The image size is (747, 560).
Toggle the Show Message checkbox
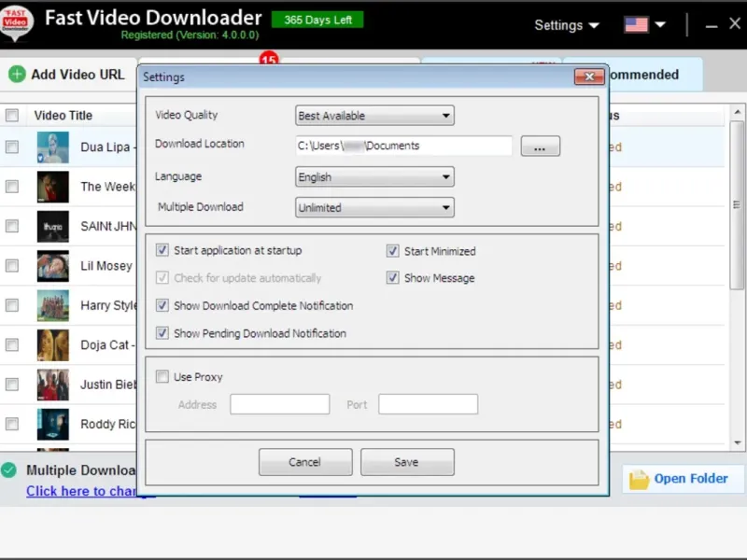[392, 277]
